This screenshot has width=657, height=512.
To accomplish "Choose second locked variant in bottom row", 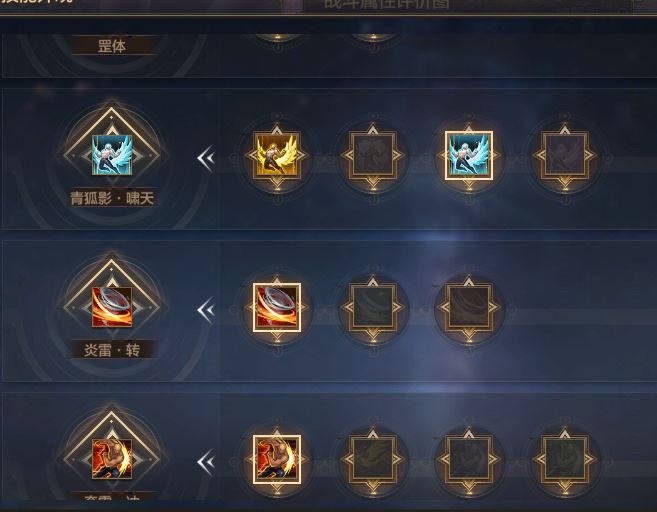I will [x=373, y=460].
